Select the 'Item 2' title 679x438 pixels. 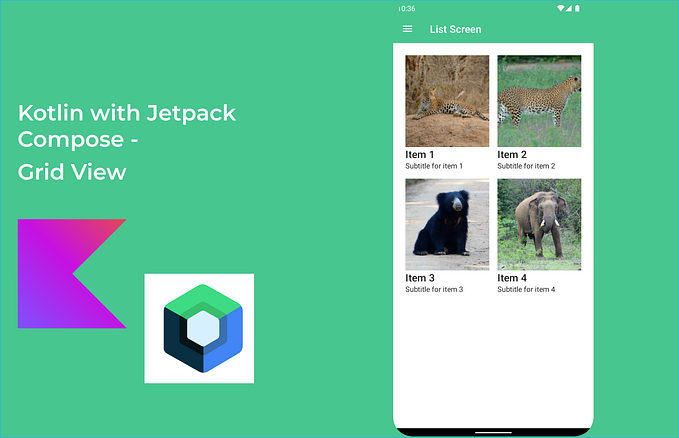[x=512, y=155]
